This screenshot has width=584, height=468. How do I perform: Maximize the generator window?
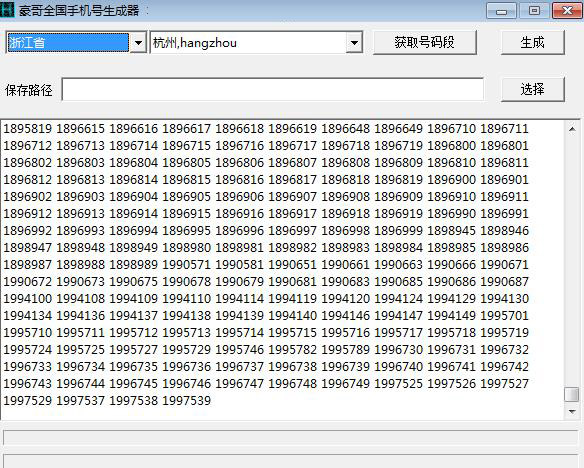[x=534, y=11]
